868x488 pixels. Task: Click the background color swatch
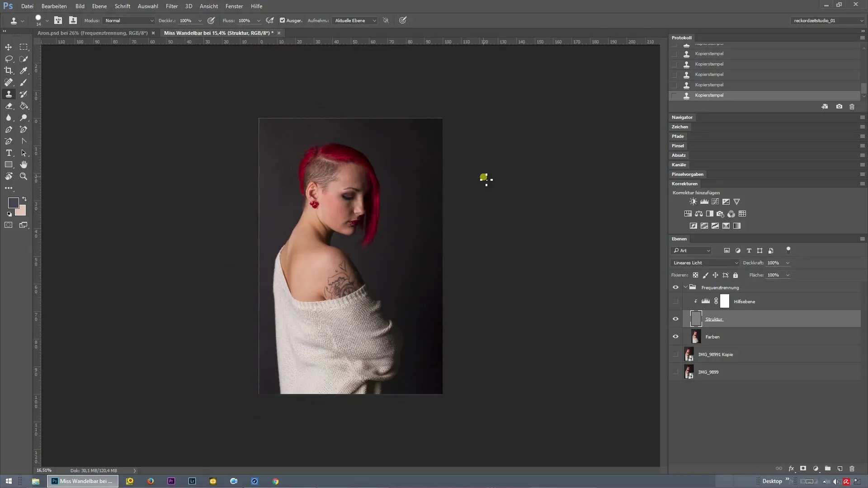[x=22, y=211]
